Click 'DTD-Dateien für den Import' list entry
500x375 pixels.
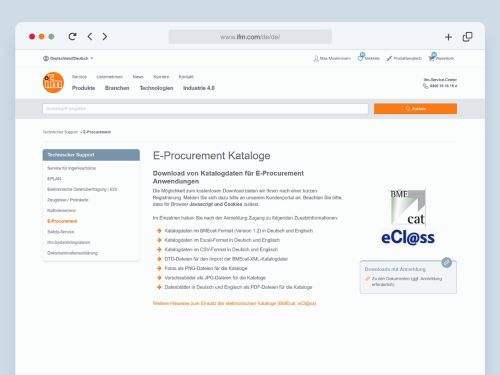click(226, 259)
